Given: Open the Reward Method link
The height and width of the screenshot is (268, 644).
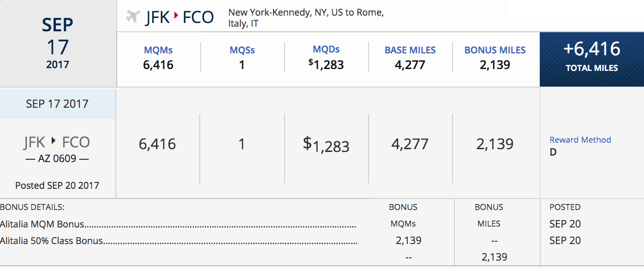Looking at the screenshot, I should (x=580, y=140).
